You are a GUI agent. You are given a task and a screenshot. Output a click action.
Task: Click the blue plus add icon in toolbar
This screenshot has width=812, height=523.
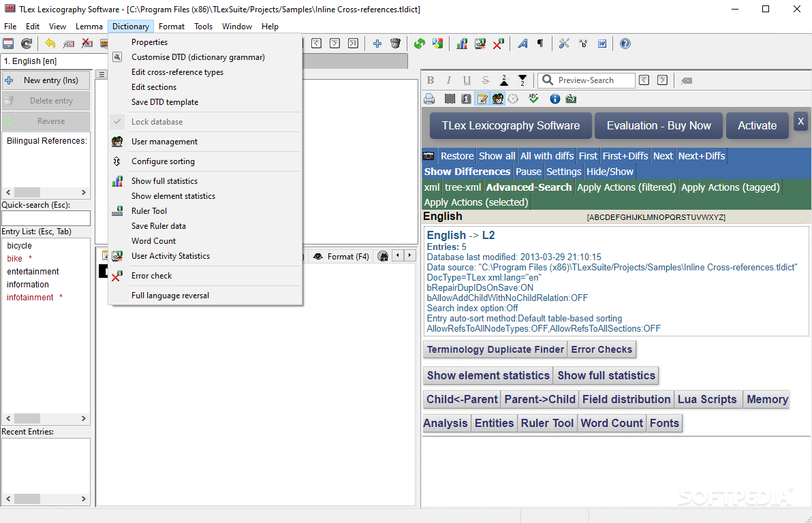[x=377, y=44]
